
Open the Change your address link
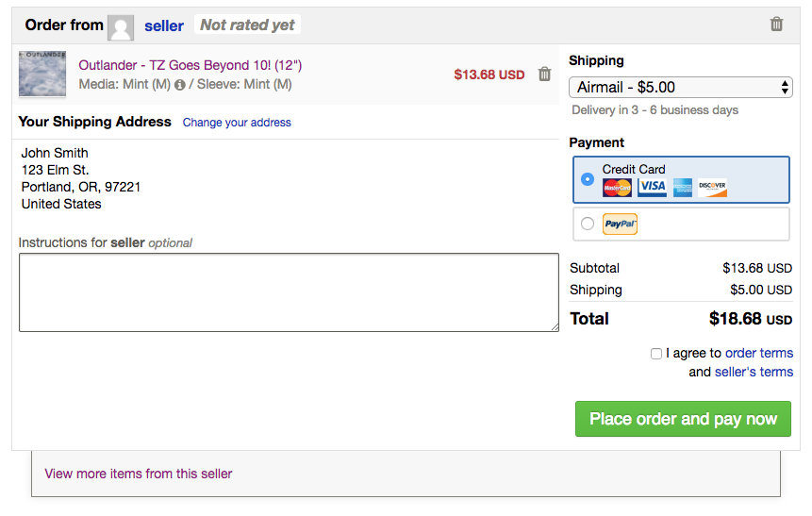237,123
